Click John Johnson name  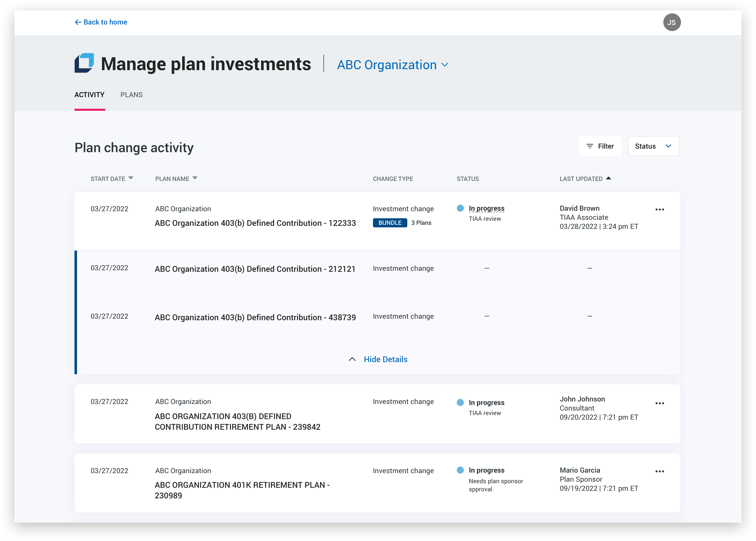click(582, 399)
